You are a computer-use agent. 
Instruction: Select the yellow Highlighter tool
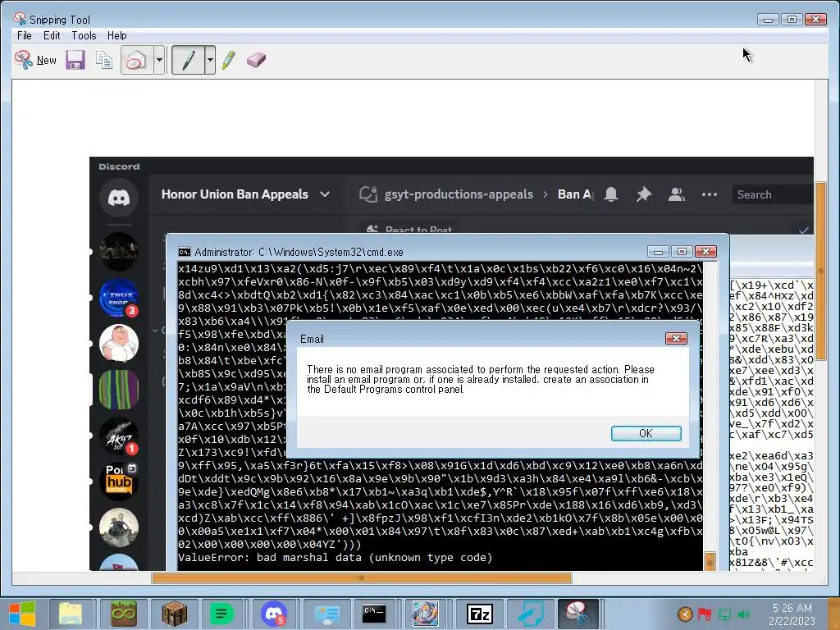[229, 60]
